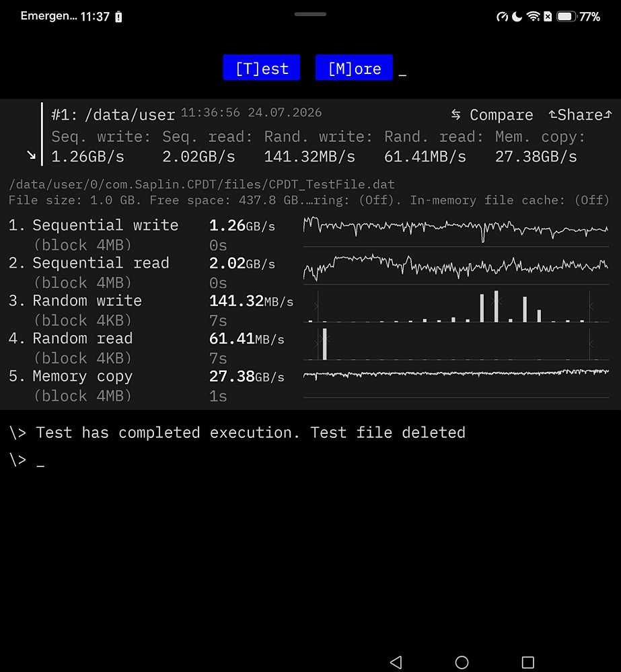Collapse result #1 using the arrow icon

pyautogui.click(x=31, y=155)
